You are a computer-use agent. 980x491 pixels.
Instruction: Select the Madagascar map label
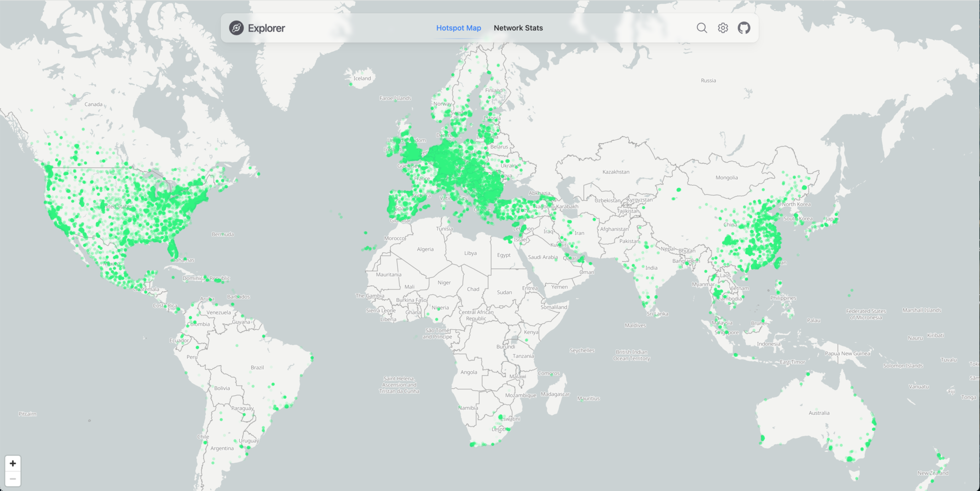tap(555, 394)
